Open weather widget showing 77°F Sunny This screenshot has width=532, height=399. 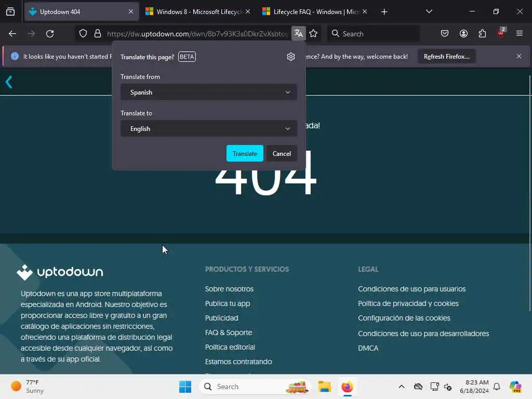coord(28,387)
